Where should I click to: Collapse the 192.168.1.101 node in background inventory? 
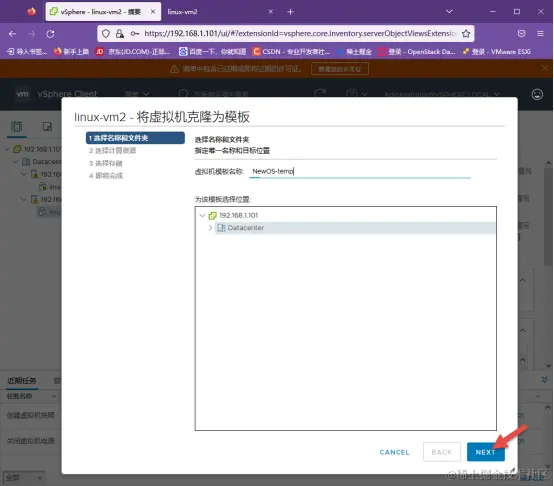pos(7,149)
